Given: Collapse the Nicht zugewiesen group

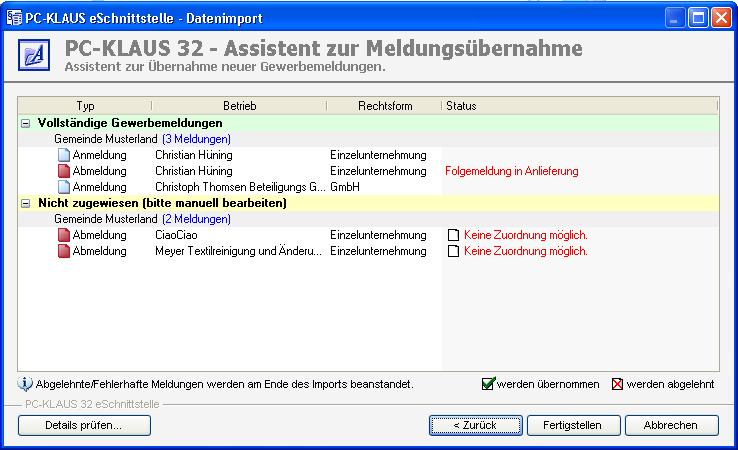Looking at the screenshot, I should coord(25,203).
